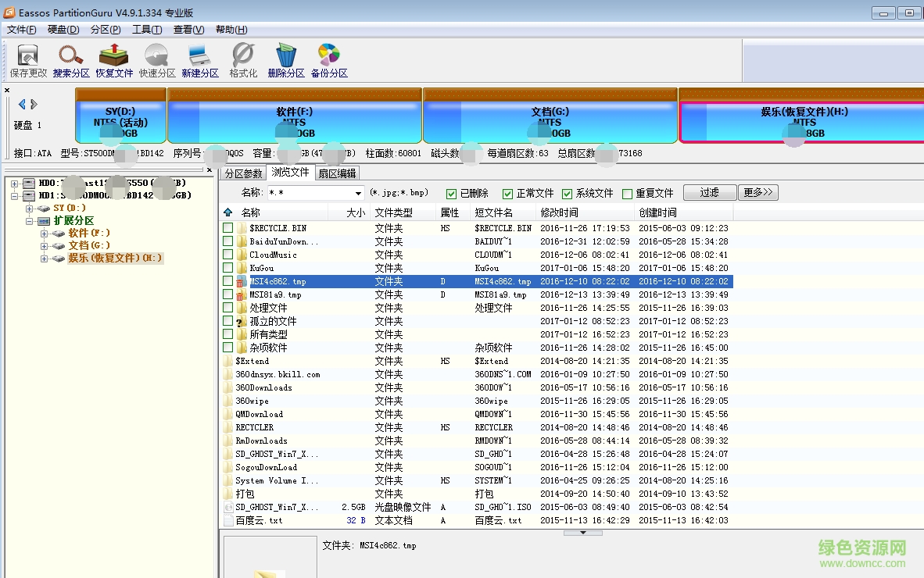Click the 更多>> button
The height and width of the screenshot is (578, 924).
click(757, 191)
